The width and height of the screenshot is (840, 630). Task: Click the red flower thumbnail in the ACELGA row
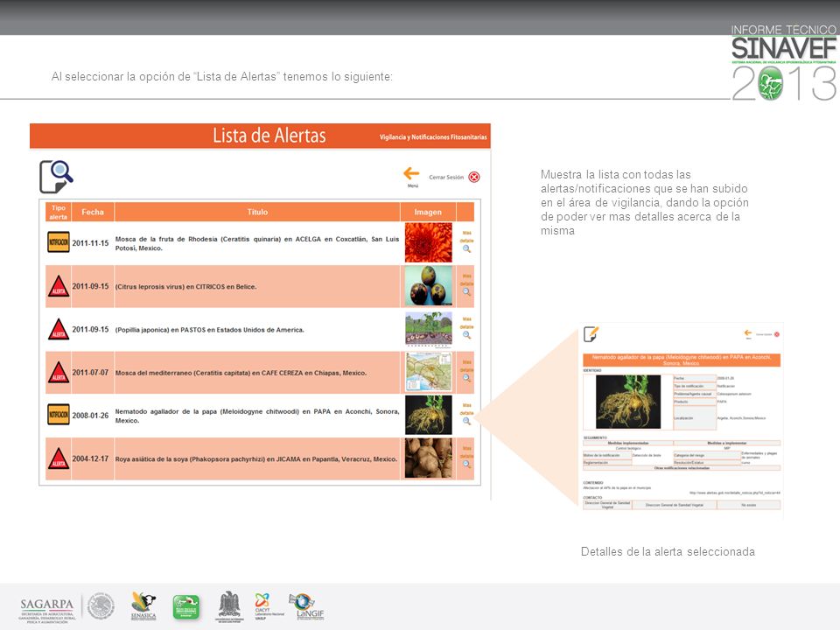[429, 242]
